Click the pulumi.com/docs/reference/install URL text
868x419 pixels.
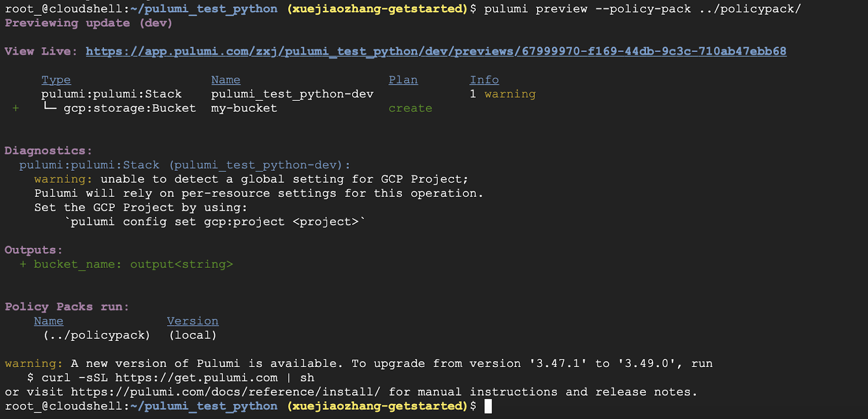tap(226, 392)
